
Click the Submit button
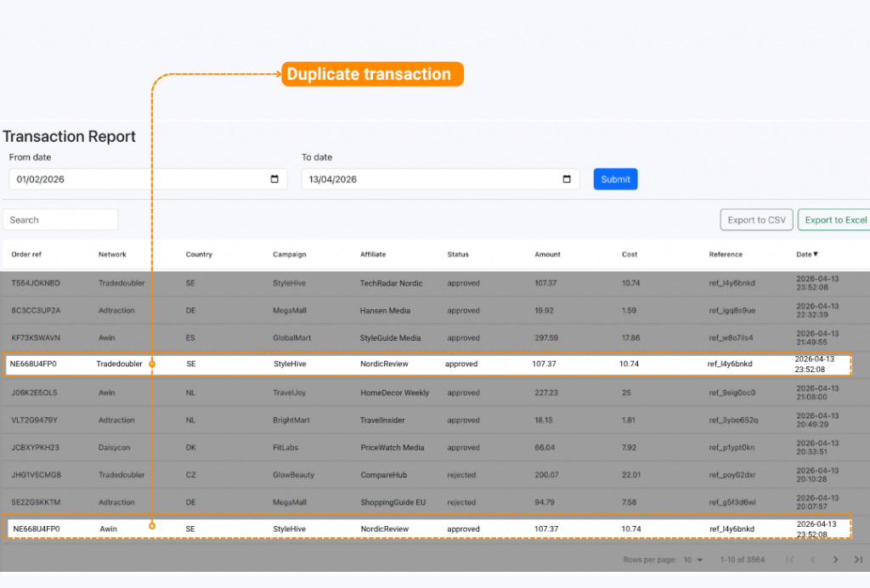tap(615, 179)
